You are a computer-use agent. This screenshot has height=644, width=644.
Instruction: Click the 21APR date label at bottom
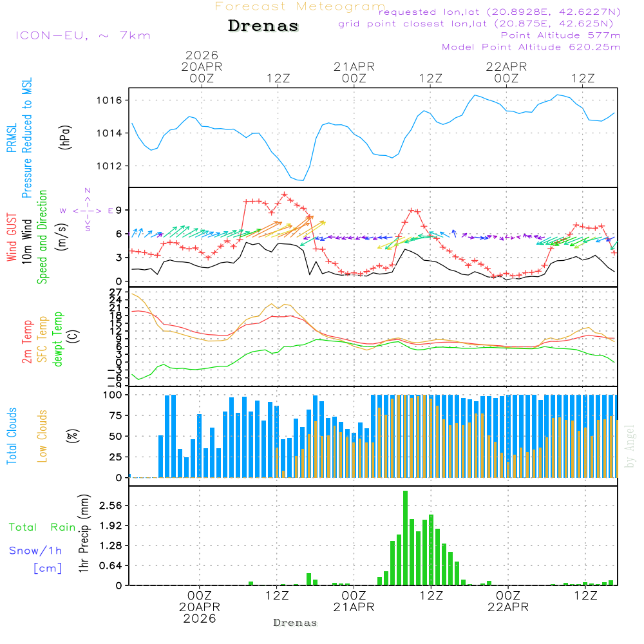(x=354, y=607)
